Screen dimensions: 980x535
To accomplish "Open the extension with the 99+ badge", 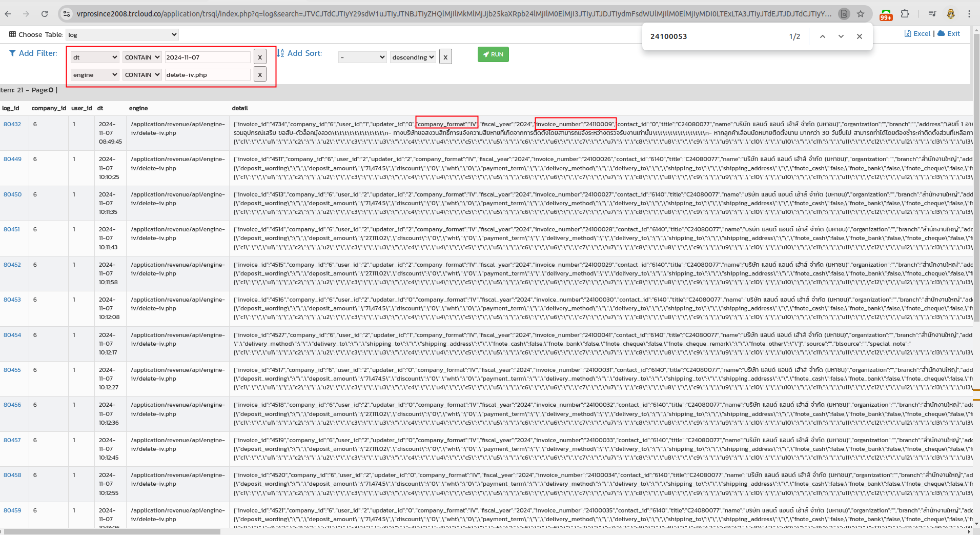I will tap(886, 14).
